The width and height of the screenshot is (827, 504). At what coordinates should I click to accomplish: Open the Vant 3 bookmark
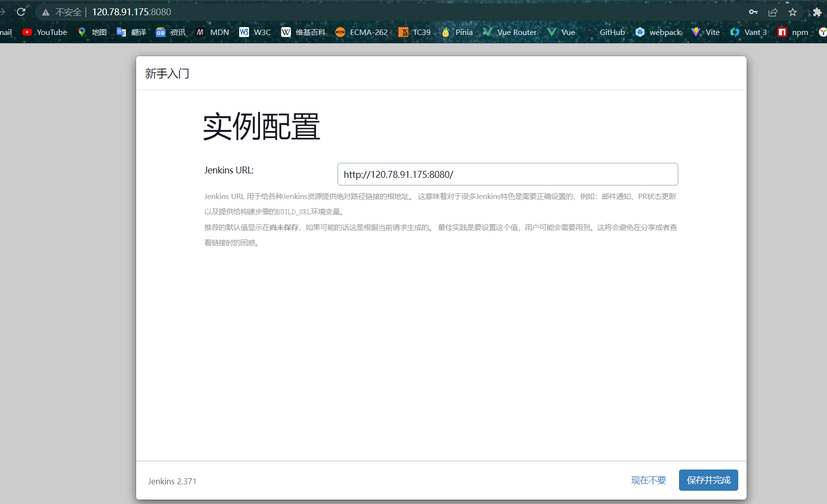749,32
